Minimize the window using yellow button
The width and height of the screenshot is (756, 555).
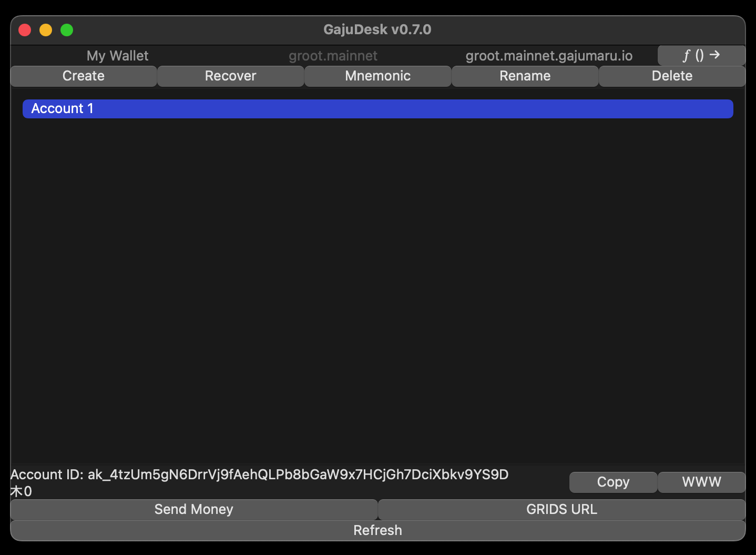(46, 30)
